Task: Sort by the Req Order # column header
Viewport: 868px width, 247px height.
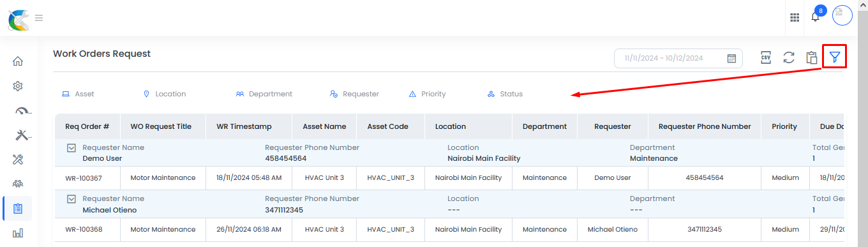Action: 87,126
